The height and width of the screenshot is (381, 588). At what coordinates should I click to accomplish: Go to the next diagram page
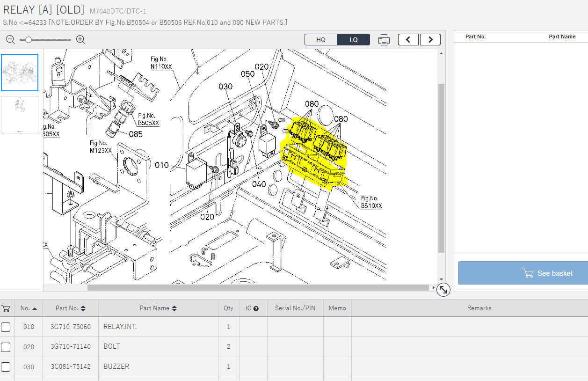(x=430, y=40)
